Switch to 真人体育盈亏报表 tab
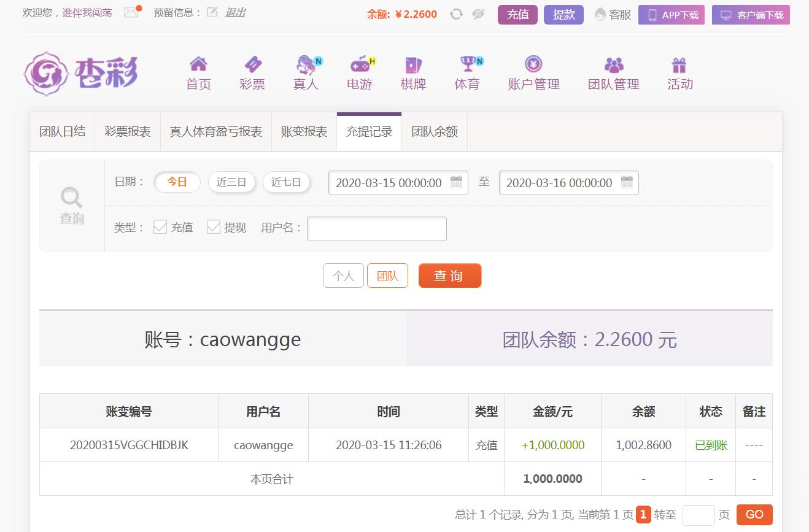Screen dimensions: 809x532 pyautogui.click(x=216, y=131)
